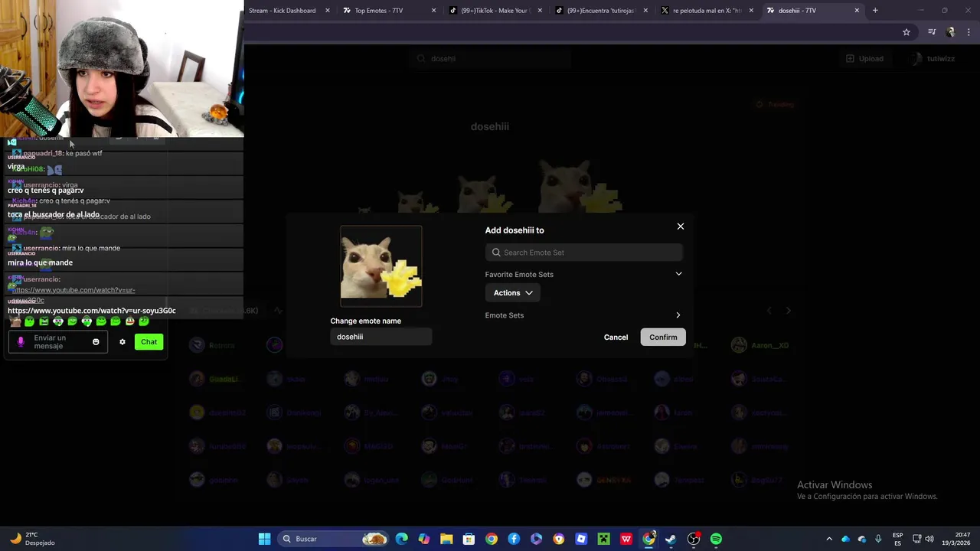Click the Cancel button in dialog
This screenshot has width=980, height=551.
[x=616, y=337]
